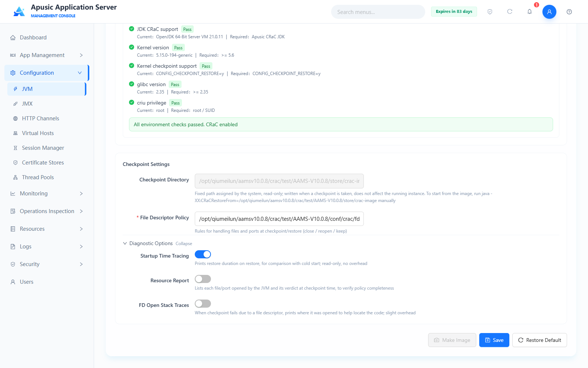Click the Make Image button
Screen dimensions: 588x368
(452, 340)
